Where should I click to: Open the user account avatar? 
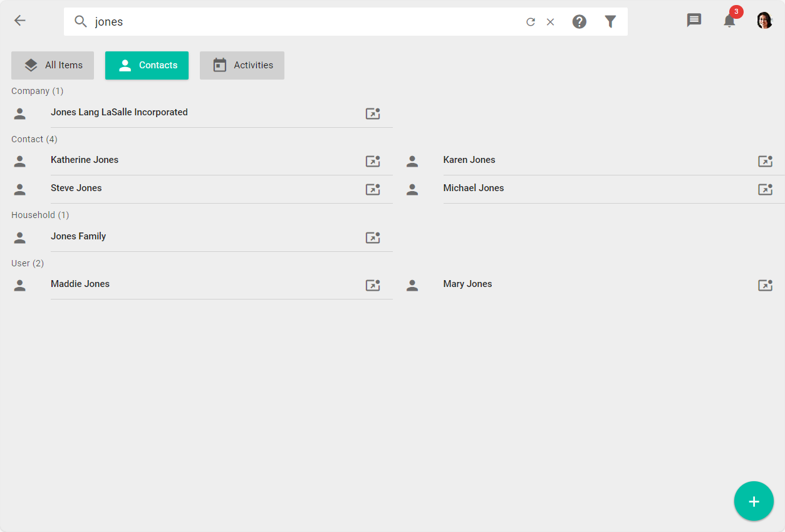(x=764, y=19)
